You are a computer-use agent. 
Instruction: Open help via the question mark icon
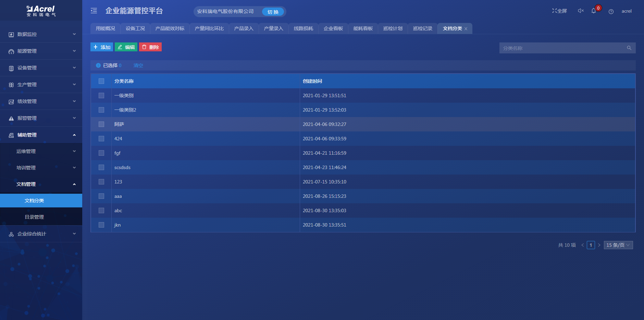tap(611, 12)
